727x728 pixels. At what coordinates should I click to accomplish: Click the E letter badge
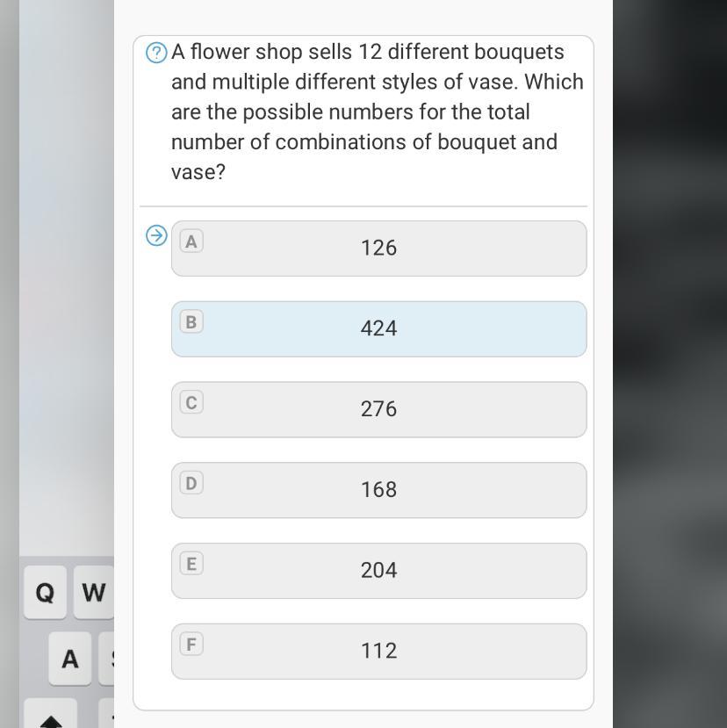[191, 564]
